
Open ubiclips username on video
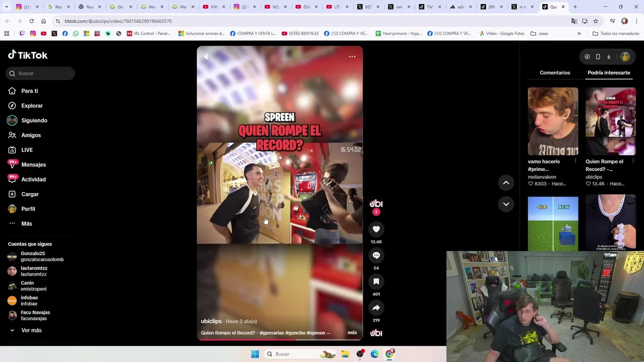[x=211, y=321]
